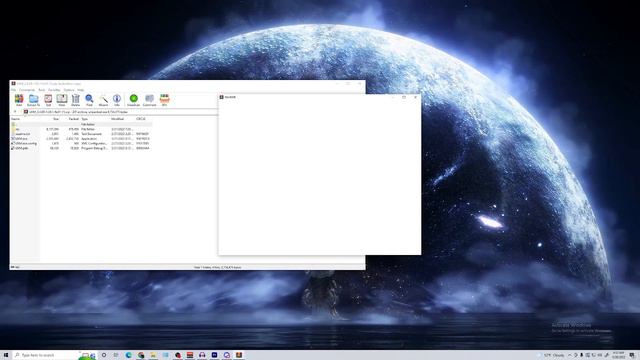Click the Extract To toolbar icon
The width and height of the screenshot is (640, 360).
click(33, 100)
